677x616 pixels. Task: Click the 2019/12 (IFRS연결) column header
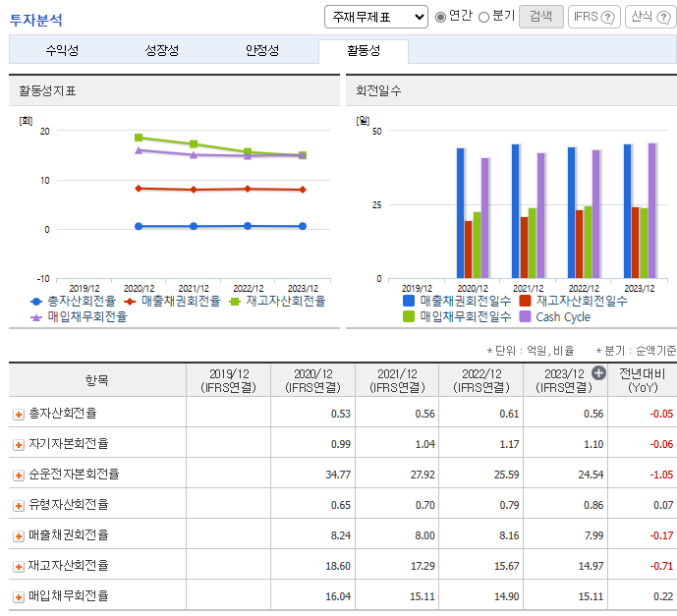[228, 380]
